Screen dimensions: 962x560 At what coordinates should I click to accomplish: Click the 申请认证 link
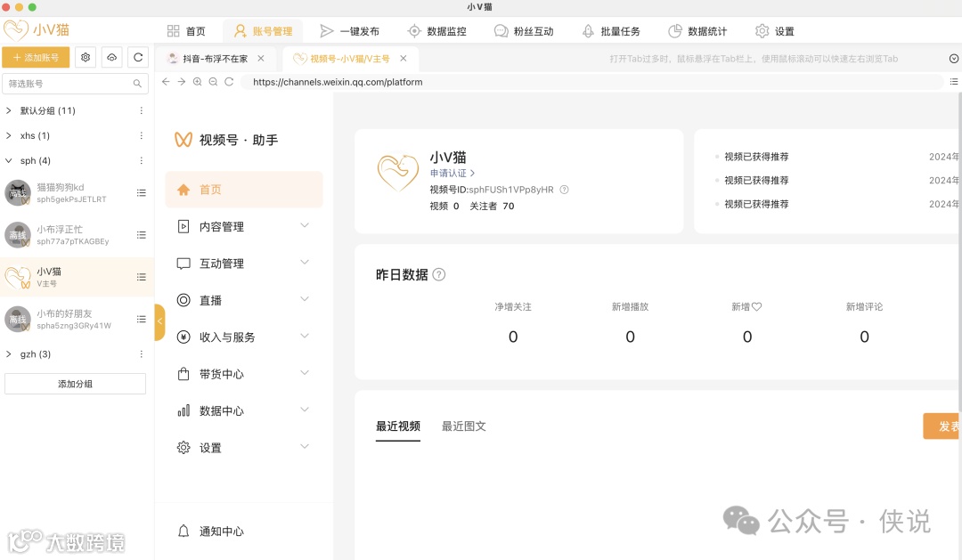452,173
